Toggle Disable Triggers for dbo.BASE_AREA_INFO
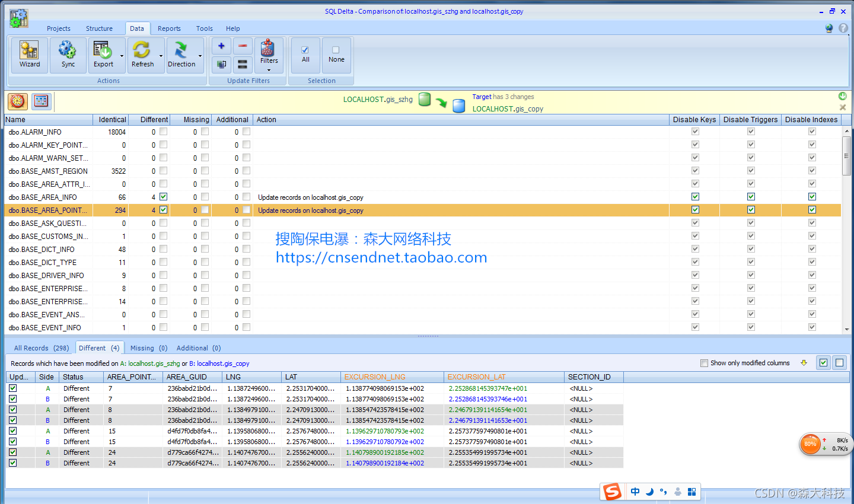The height and width of the screenshot is (504, 854). pyautogui.click(x=751, y=197)
